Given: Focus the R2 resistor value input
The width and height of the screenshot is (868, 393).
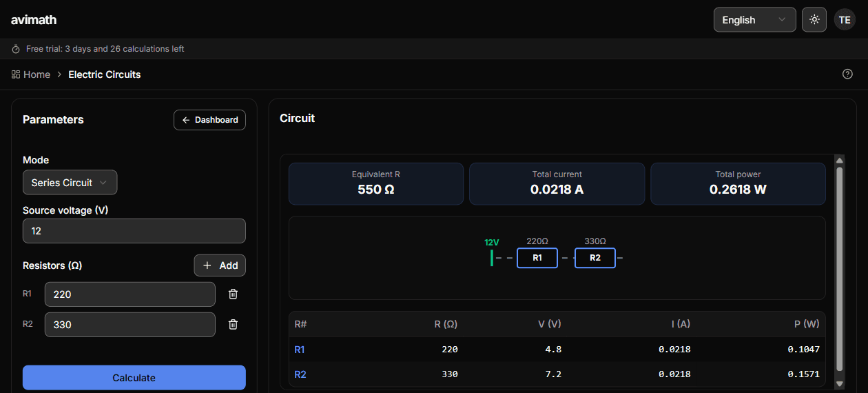Looking at the screenshot, I should point(130,325).
